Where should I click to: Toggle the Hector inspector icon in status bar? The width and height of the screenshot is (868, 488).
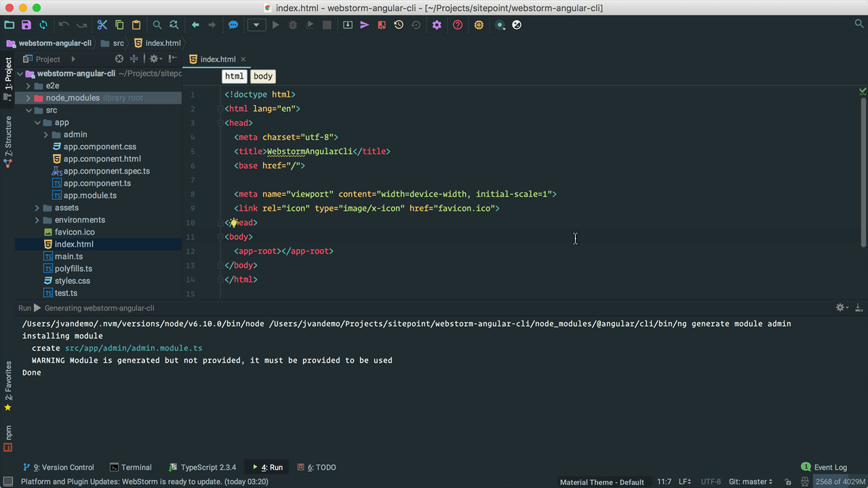pyautogui.click(x=805, y=482)
